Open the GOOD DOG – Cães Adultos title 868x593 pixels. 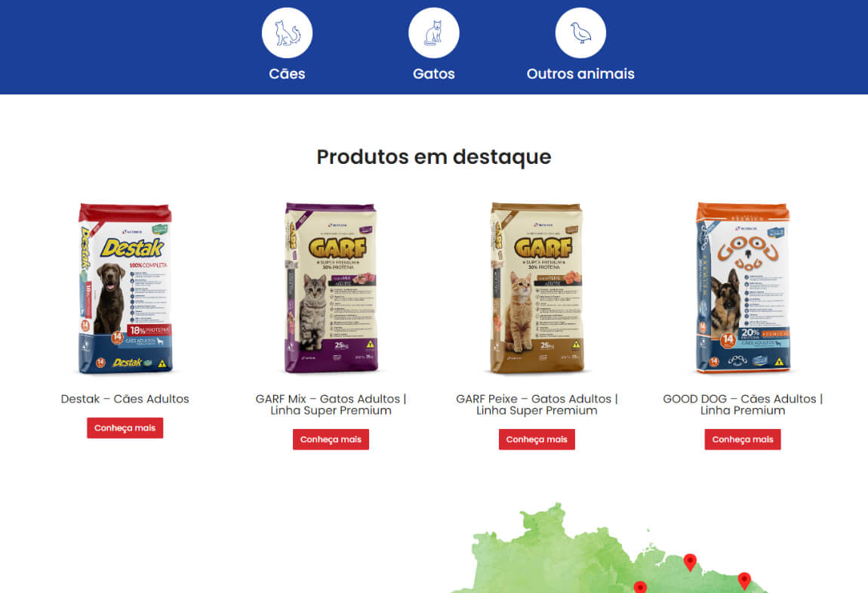click(743, 405)
